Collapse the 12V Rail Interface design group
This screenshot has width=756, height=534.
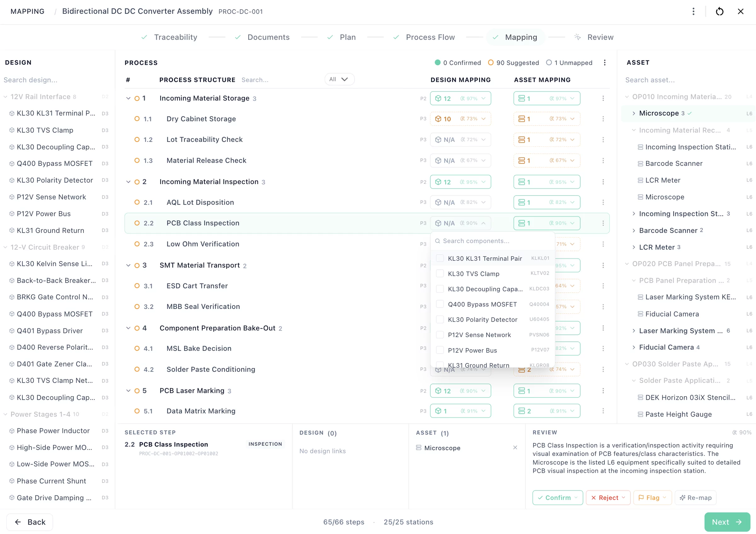[5, 97]
